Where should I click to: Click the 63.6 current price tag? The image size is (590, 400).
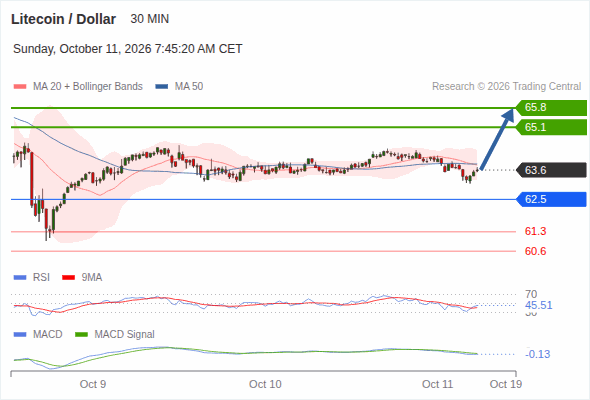pos(551,170)
